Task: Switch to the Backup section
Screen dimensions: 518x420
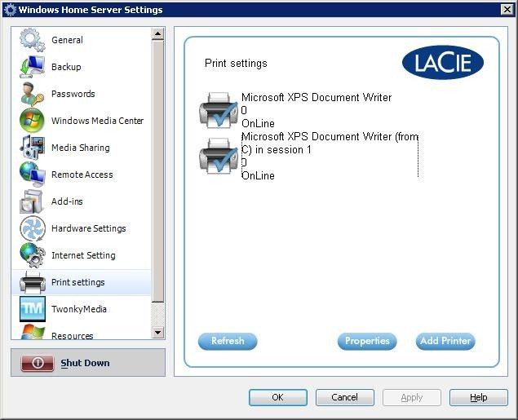Action: coord(66,67)
